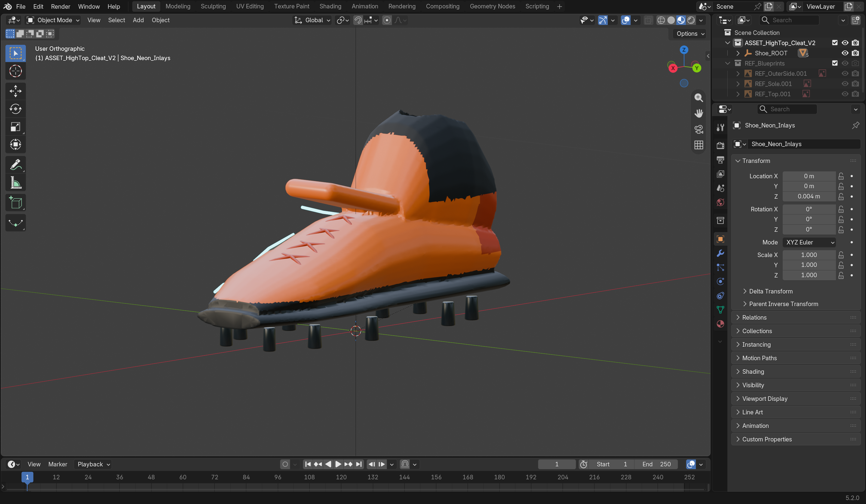Open the Render menu
This screenshot has width=866, height=504.
[x=60, y=7]
